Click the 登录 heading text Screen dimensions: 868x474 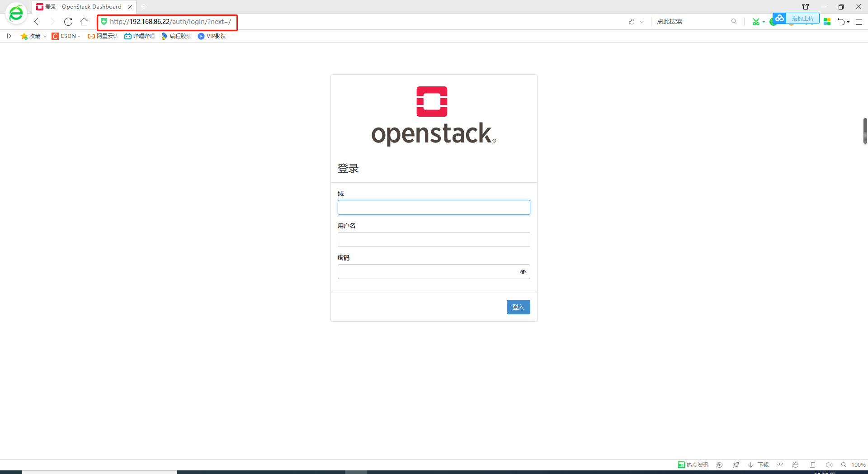click(x=348, y=169)
